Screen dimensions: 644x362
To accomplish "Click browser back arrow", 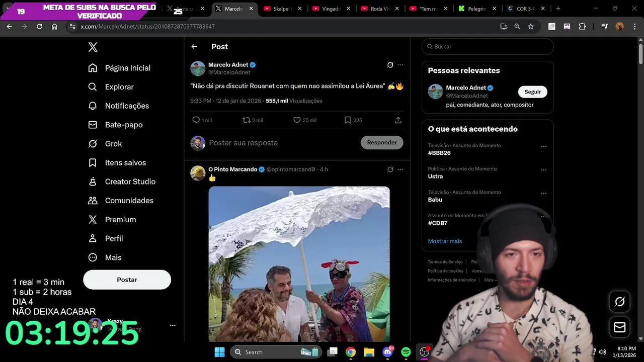I will [x=9, y=27].
